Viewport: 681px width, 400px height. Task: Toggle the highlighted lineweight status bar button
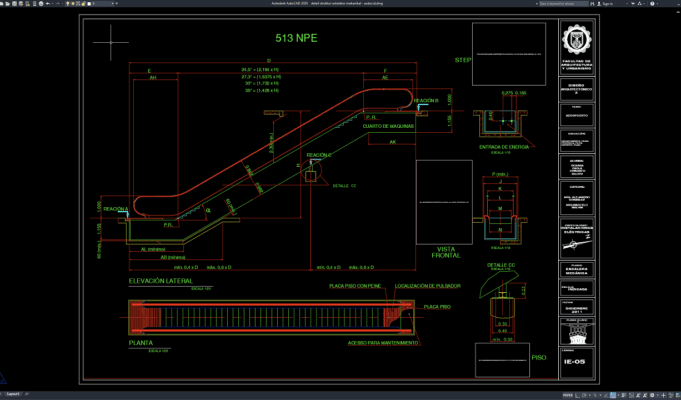tap(613, 395)
